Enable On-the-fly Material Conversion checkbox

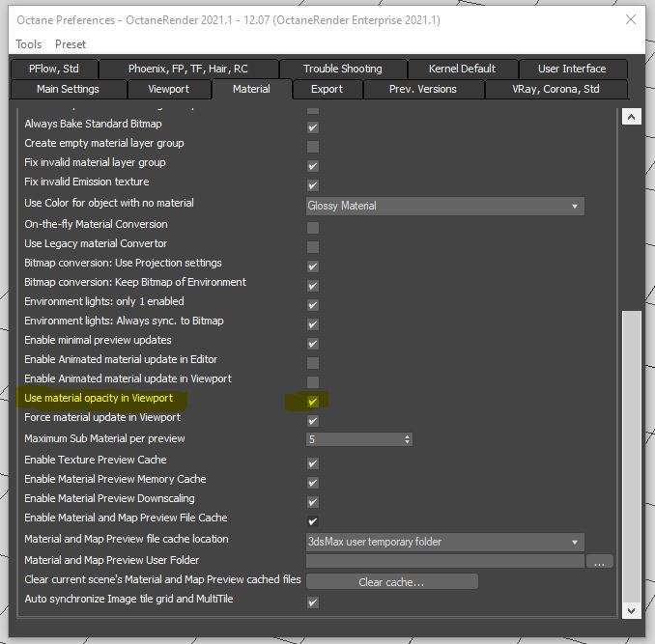click(x=313, y=228)
